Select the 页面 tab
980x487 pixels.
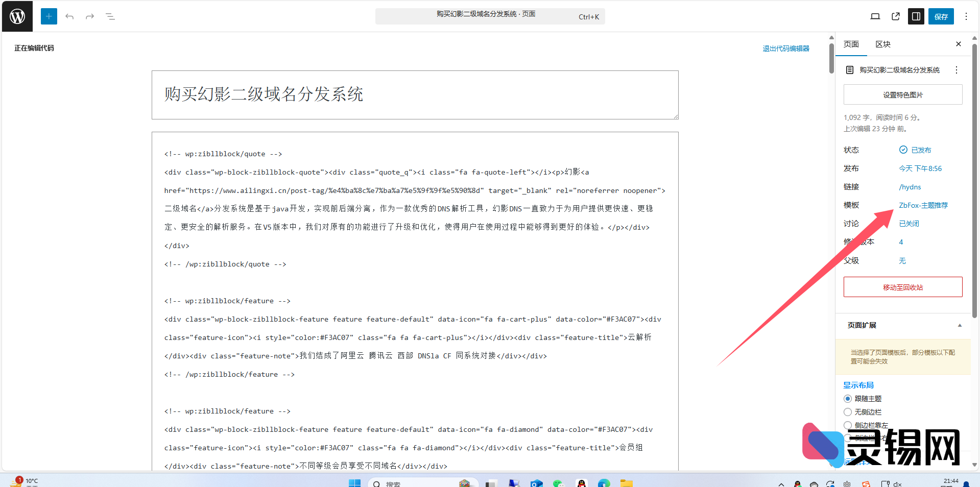click(851, 44)
